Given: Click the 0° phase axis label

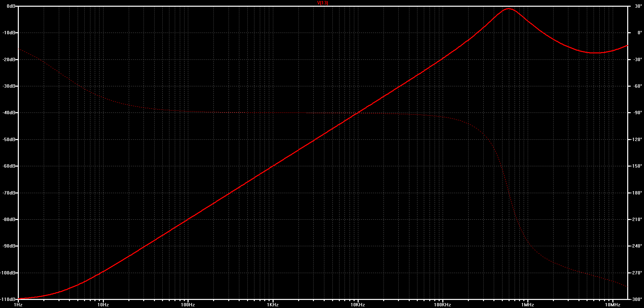Looking at the screenshot, I should point(639,33).
